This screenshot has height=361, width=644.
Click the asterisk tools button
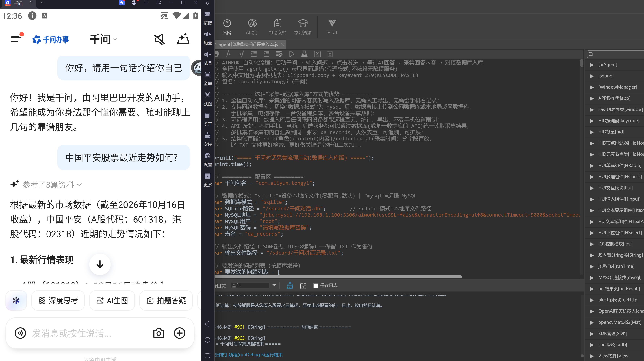coord(16,300)
